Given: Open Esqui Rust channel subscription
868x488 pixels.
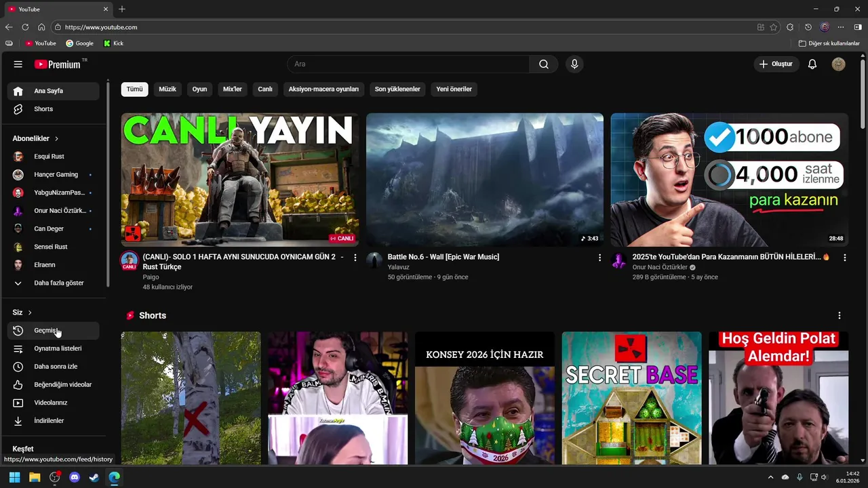Looking at the screenshot, I should click(x=54, y=157).
